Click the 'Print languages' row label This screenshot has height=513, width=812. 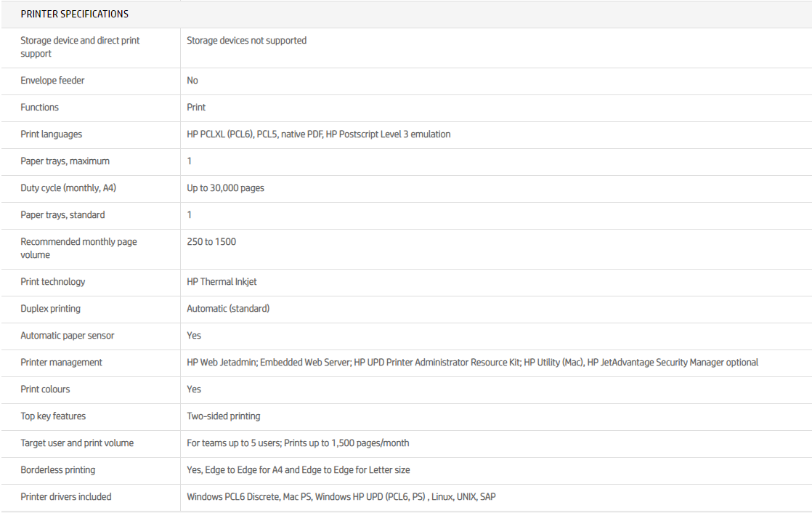coord(52,134)
